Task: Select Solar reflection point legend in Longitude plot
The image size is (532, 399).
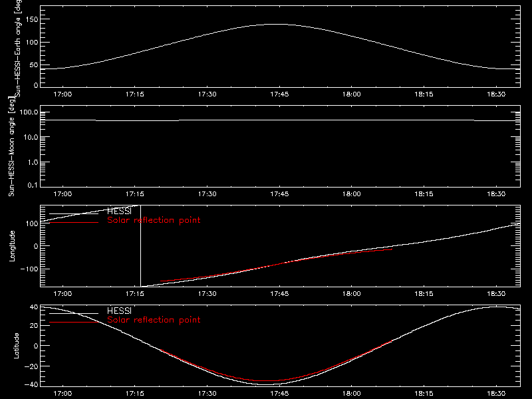Action: pos(154,220)
